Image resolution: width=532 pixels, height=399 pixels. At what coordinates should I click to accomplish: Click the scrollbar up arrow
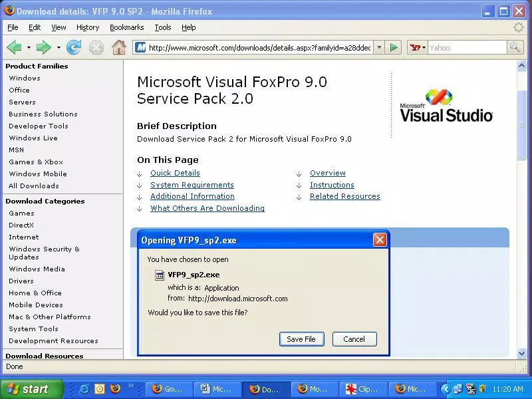pos(521,66)
